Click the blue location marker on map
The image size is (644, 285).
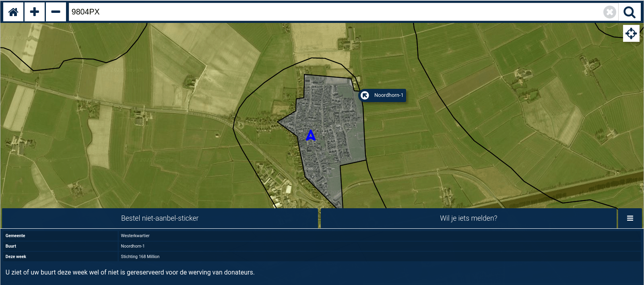coord(310,135)
